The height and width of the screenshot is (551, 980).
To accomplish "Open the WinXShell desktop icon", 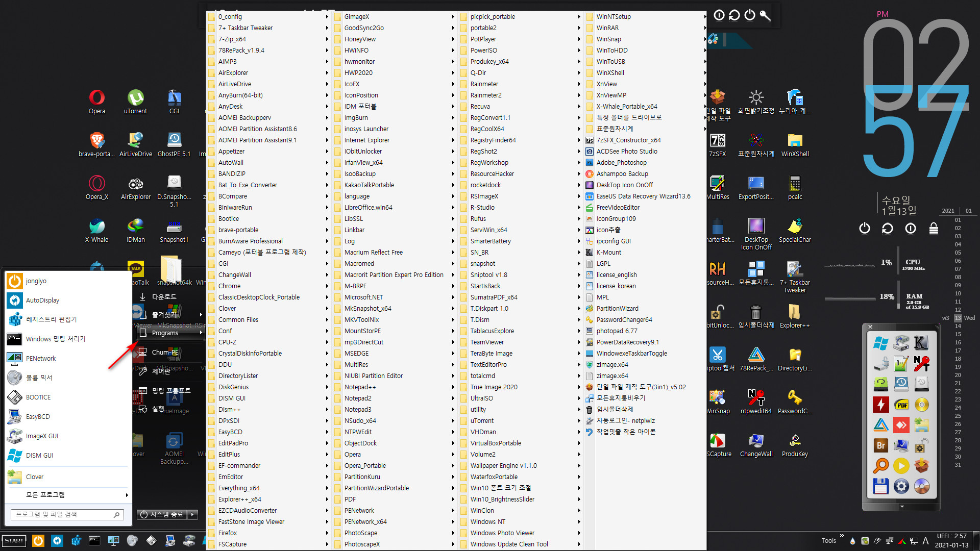I will (x=795, y=144).
